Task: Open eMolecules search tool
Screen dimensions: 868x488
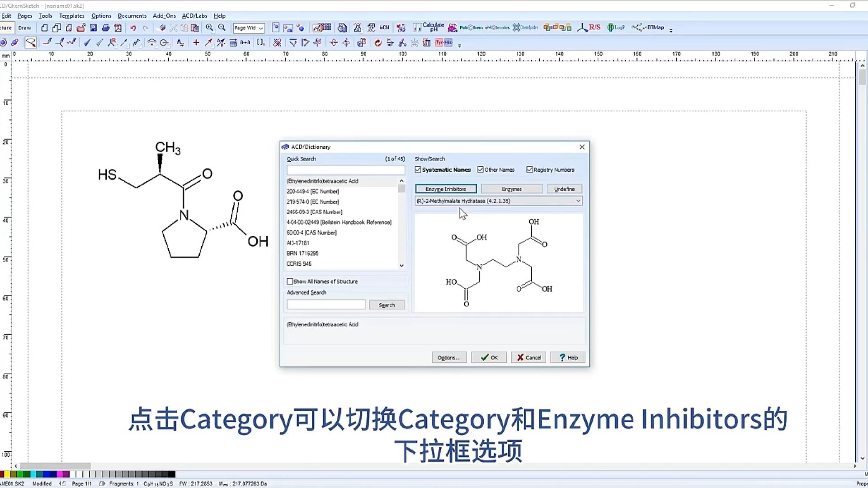Action: pos(497,28)
